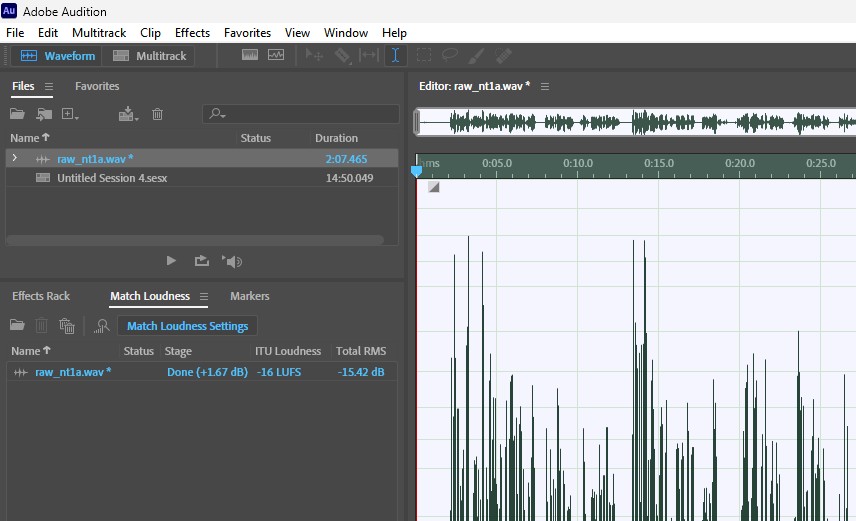The image size is (856, 521).
Task: Toggle Loop Playback in Files panel
Action: (x=202, y=261)
